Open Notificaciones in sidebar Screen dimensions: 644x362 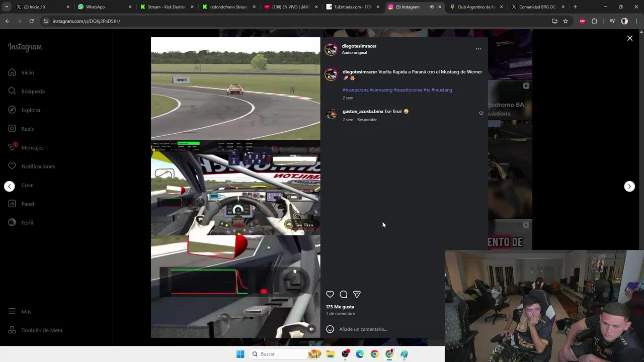coord(31,166)
